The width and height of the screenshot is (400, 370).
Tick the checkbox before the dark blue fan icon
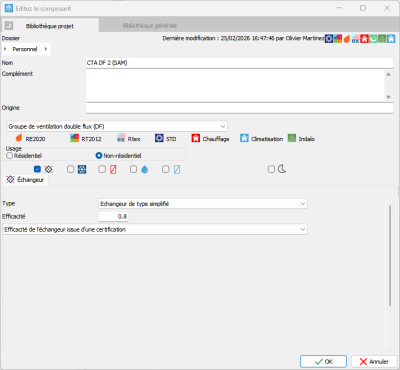pos(70,169)
